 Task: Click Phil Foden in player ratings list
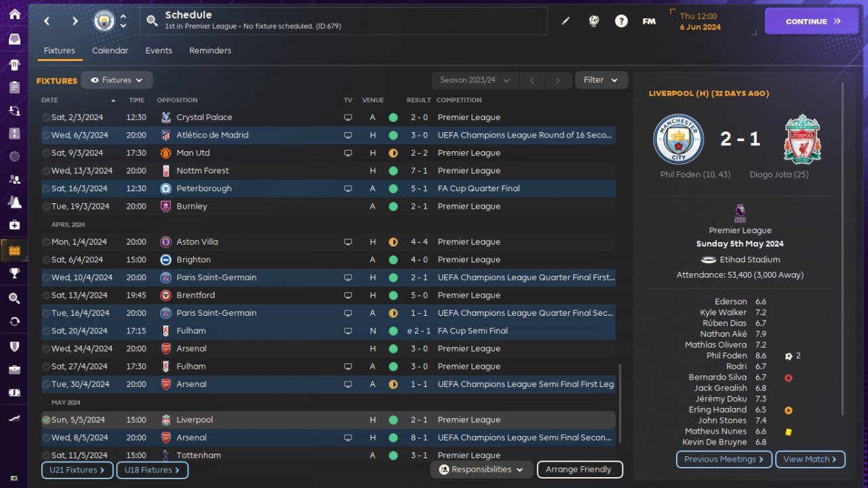726,356
